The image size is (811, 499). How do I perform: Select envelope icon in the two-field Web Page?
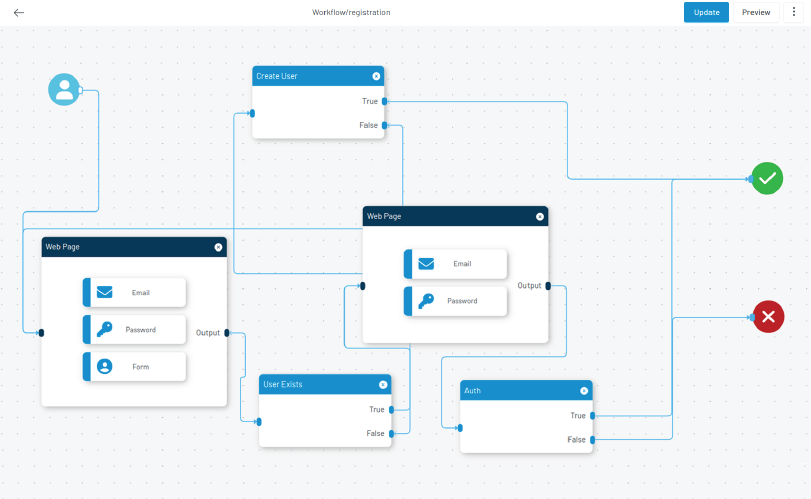tap(426, 264)
